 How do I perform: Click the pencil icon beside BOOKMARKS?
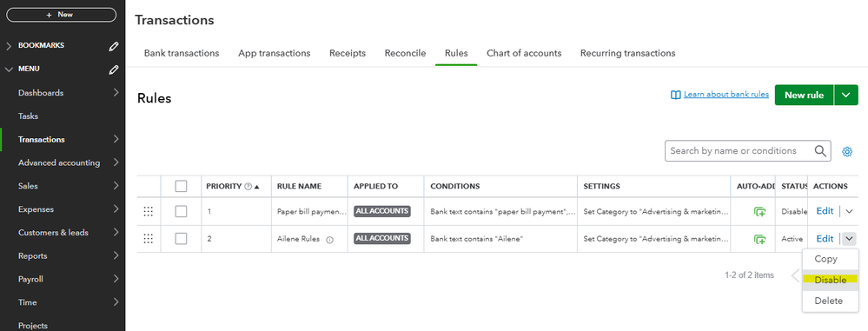coord(114,47)
